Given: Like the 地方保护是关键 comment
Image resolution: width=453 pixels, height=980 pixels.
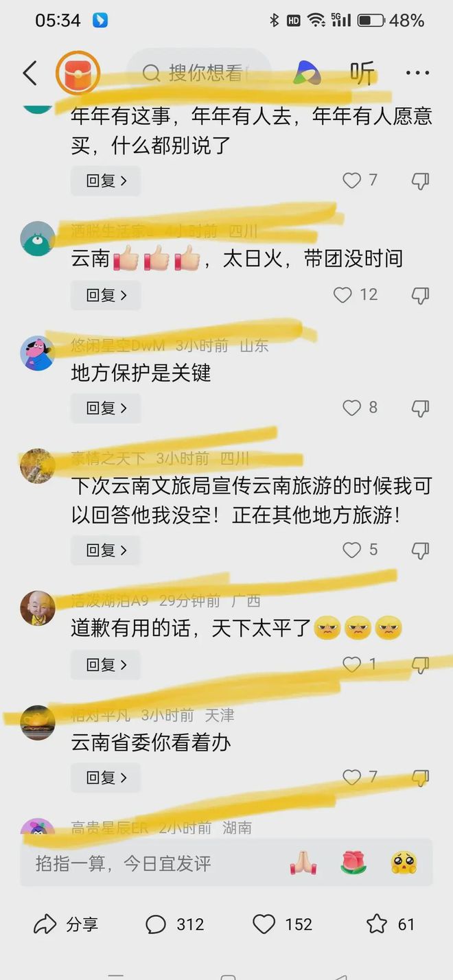Looking at the screenshot, I should (351, 408).
